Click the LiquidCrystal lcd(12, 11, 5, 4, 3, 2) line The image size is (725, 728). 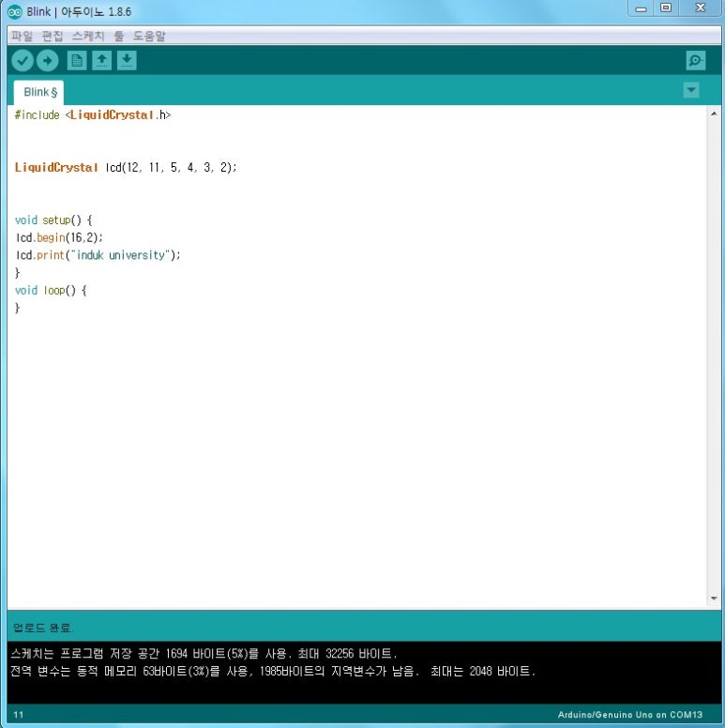click(x=126, y=167)
